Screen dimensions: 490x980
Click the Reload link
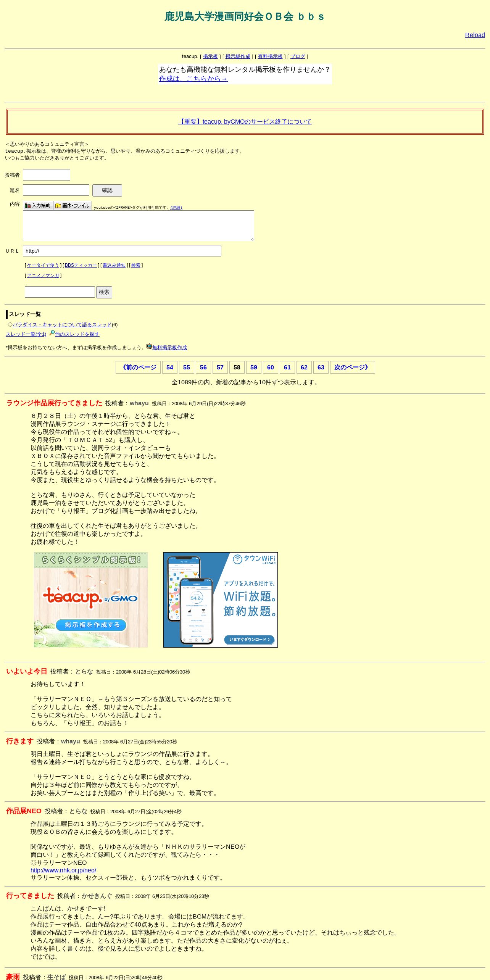click(x=475, y=35)
